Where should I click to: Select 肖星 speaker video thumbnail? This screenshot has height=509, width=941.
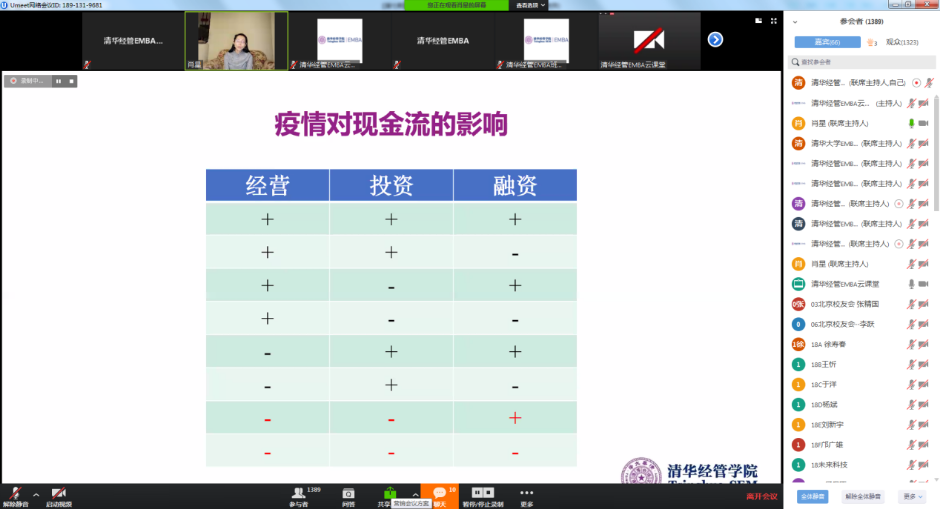[236, 41]
